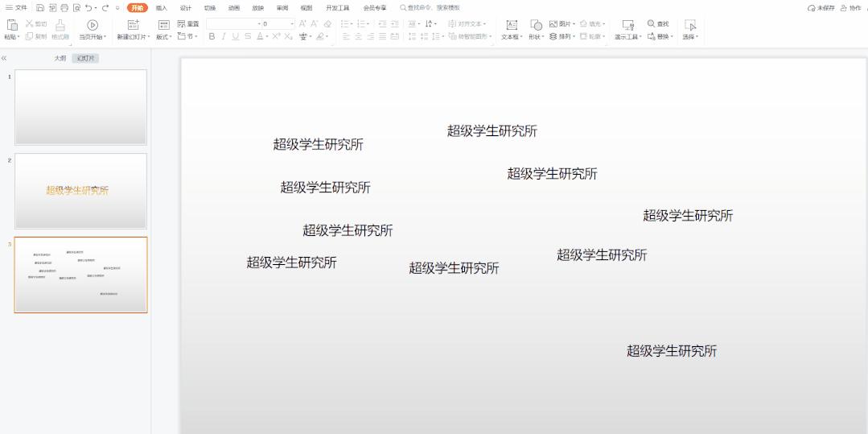Screen dimensions: 868x434
Task: Click the font color A swatch
Action: point(260,36)
